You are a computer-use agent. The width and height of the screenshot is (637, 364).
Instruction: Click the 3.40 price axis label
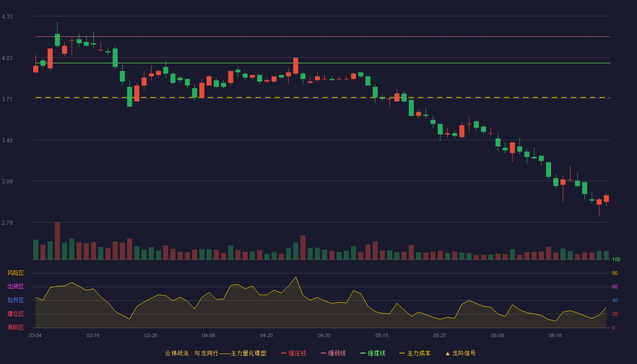(x=7, y=141)
